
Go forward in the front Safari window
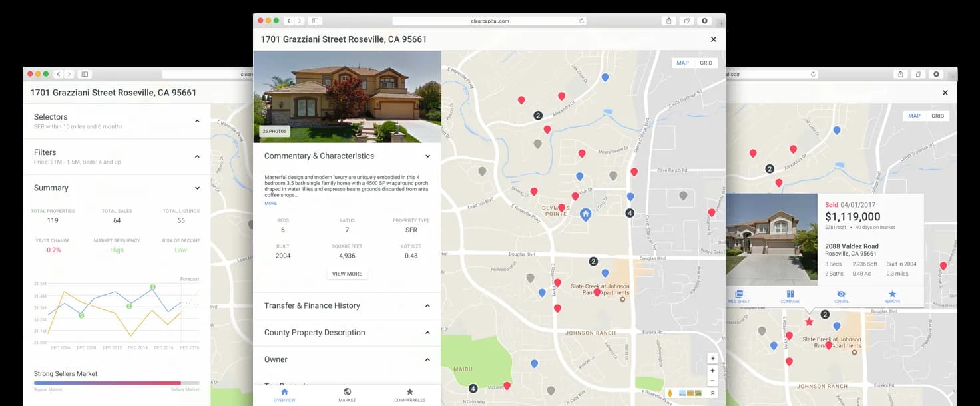(300, 21)
